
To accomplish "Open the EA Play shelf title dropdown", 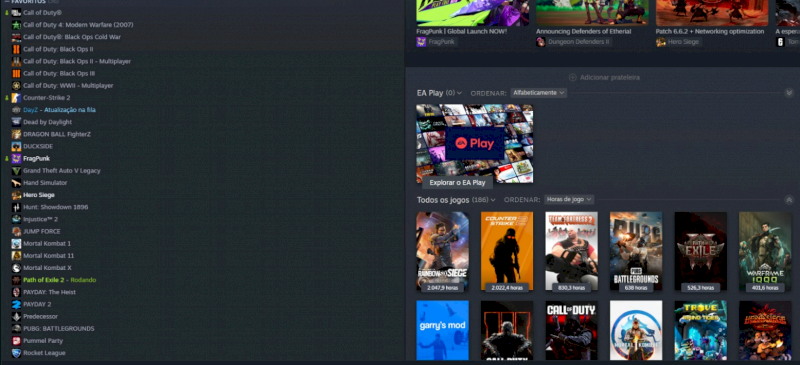I will point(439,93).
